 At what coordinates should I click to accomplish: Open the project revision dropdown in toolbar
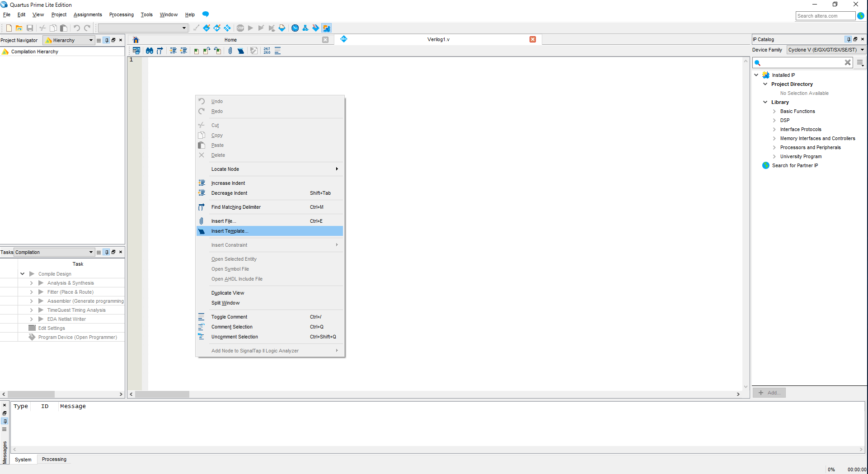pyautogui.click(x=143, y=28)
